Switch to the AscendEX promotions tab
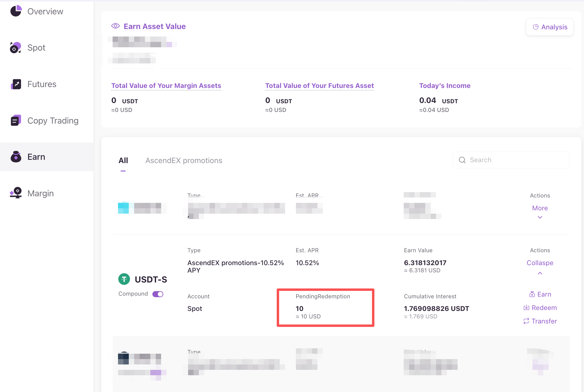Screen dimensions: 584x392 (x=184, y=161)
